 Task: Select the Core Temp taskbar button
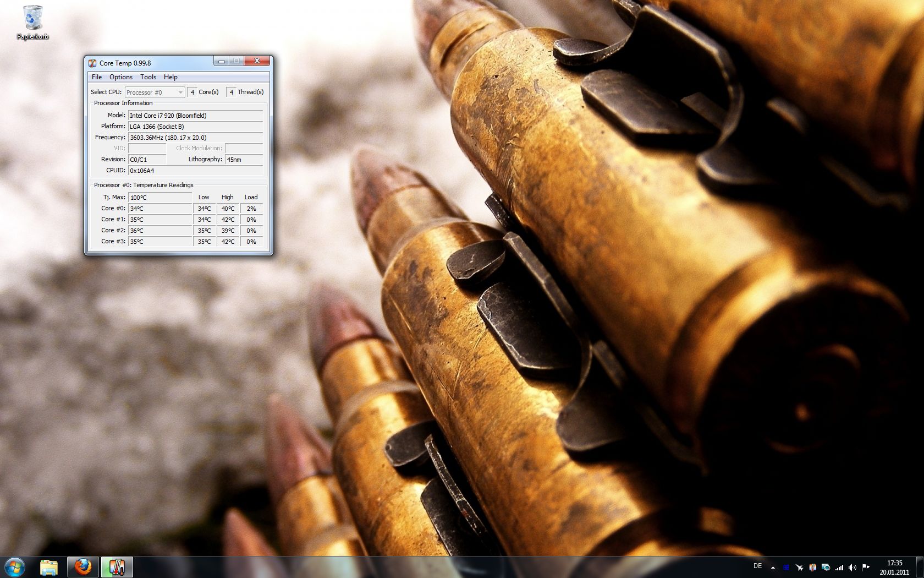tap(117, 567)
